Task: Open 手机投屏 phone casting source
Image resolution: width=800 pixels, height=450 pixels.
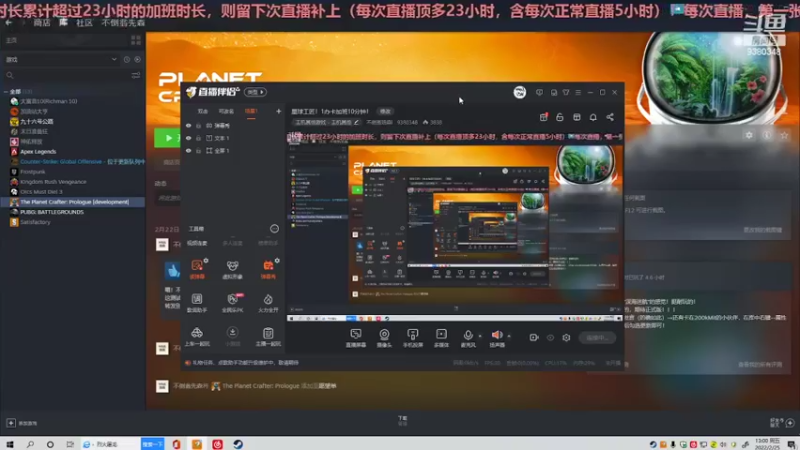Action: pos(413,338)
